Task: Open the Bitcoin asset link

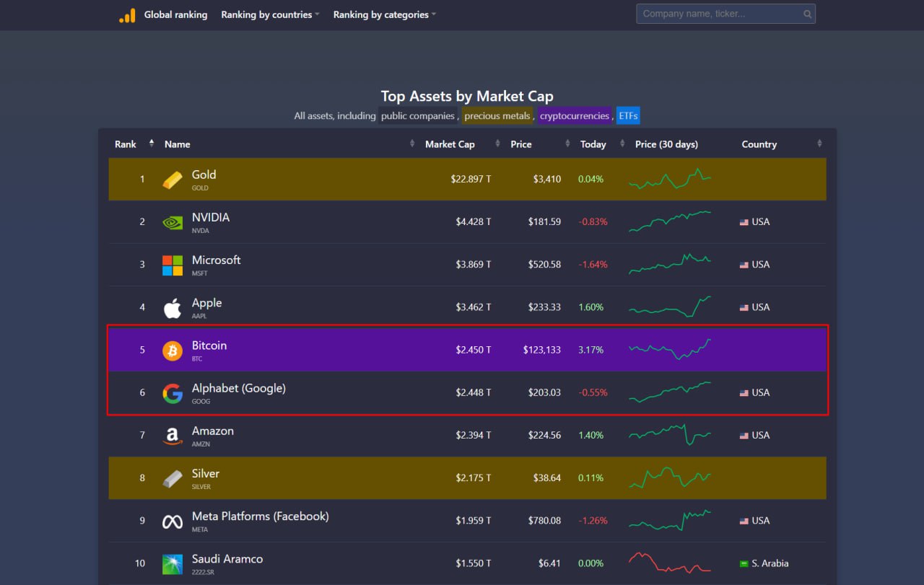Action: click(209, 346)
